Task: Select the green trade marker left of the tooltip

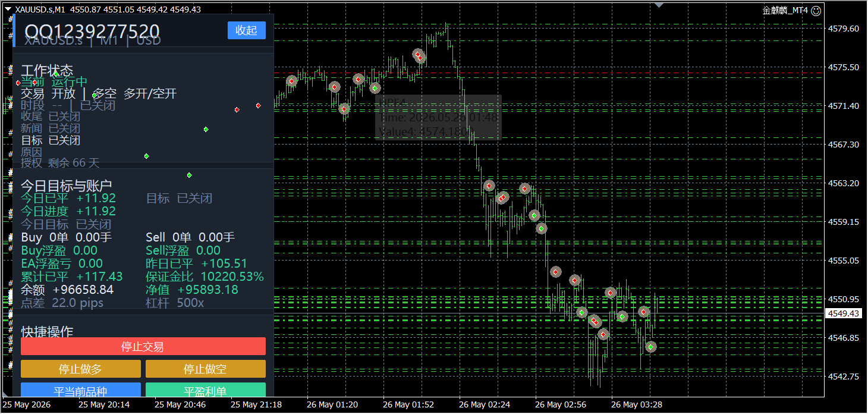Action: point(375,89)
